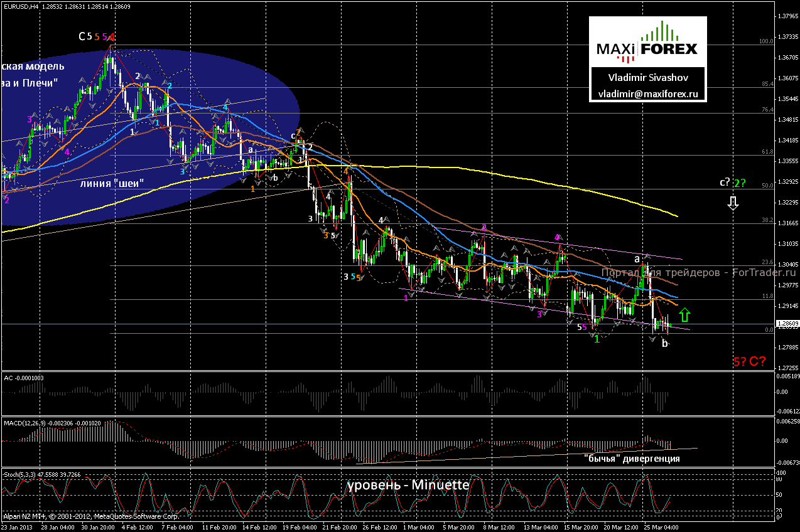The image size is (800, 532).
Task: Select the white wave label "b" at latest low
Action: click(x=665, y=343)
